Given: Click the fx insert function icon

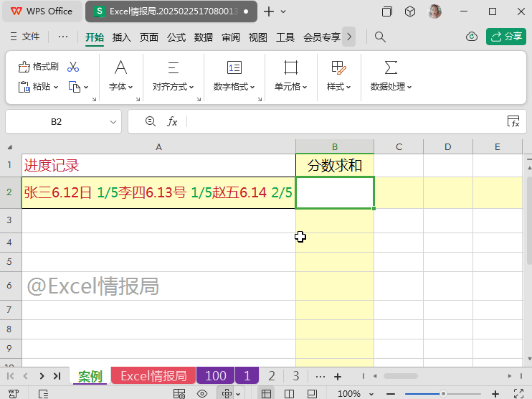Looking at the screenshot, I should (172, 122).
